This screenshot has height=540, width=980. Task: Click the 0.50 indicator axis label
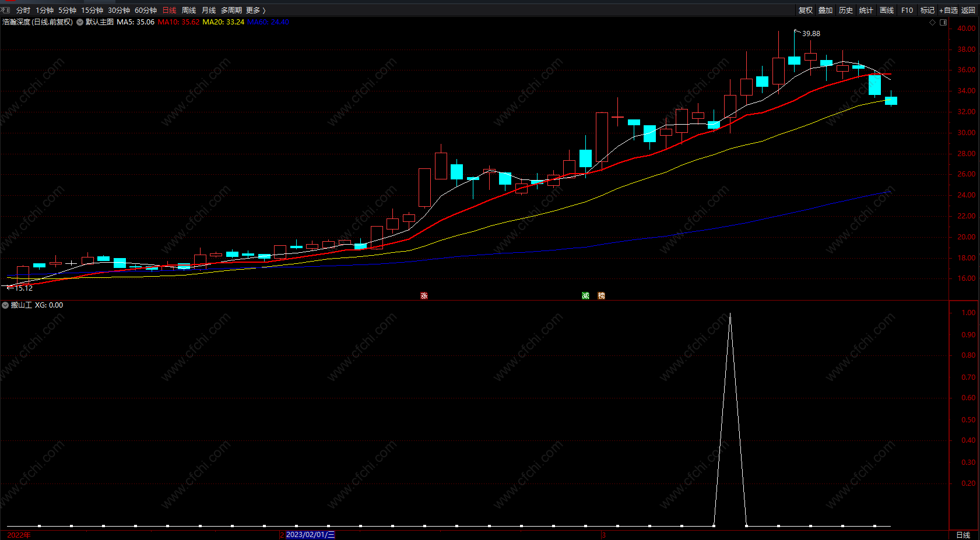click(x=968, y=420)
